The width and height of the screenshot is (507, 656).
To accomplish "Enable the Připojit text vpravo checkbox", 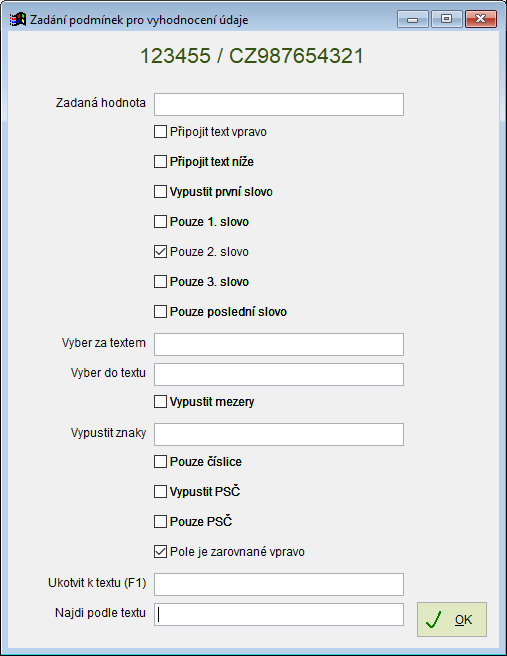I will [160, 132].
